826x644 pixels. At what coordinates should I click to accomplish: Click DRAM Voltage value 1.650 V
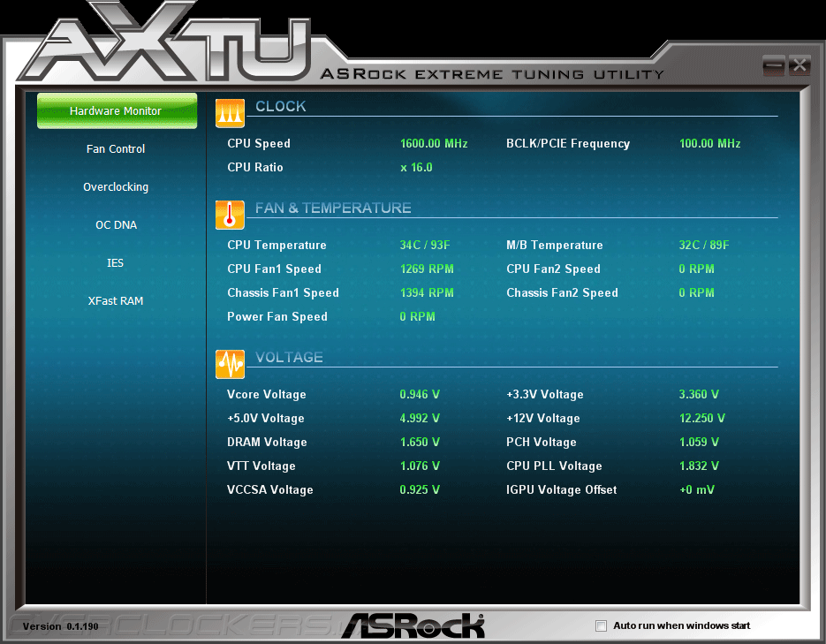click(420, 442)
